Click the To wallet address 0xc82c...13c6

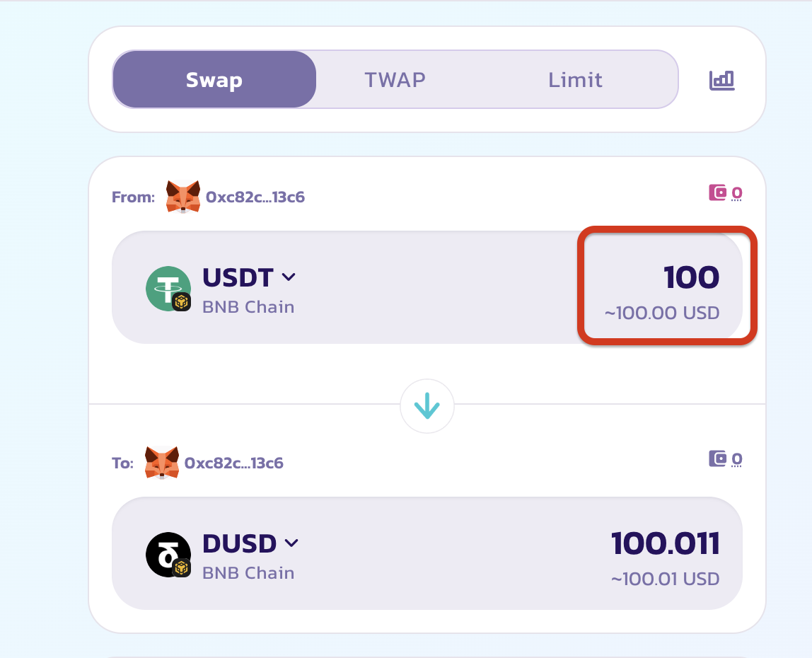234,463
